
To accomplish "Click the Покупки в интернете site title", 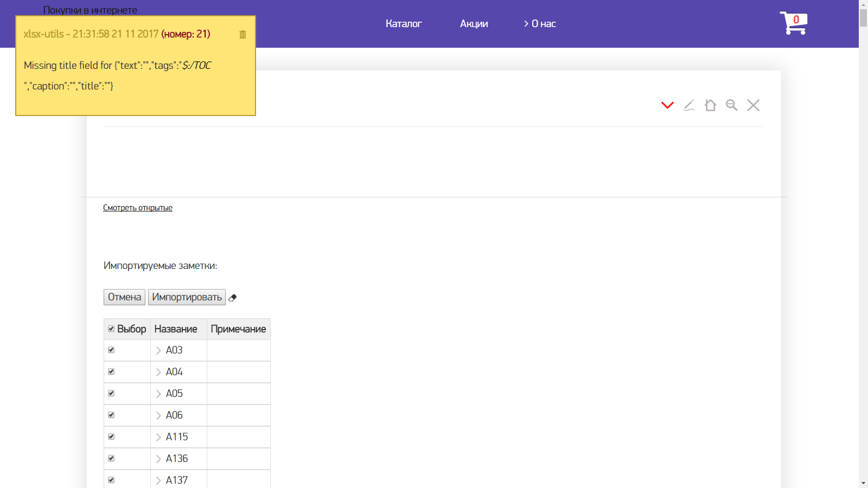I will point(90,10).
